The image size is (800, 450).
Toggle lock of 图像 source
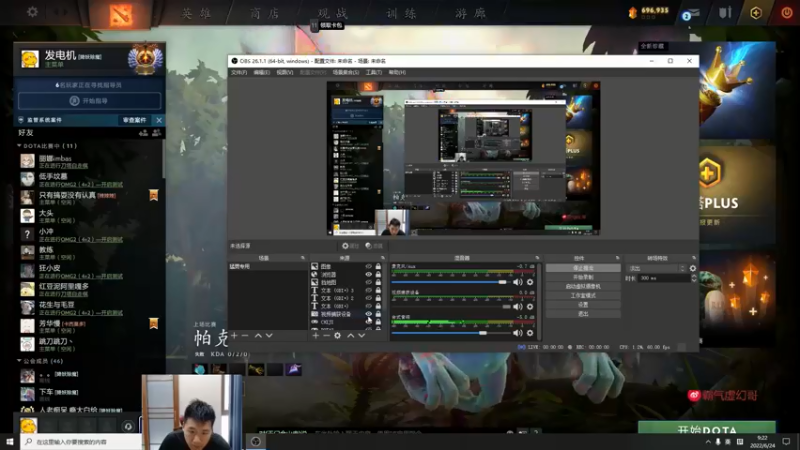pyautogui.click(x=378, y=266)
